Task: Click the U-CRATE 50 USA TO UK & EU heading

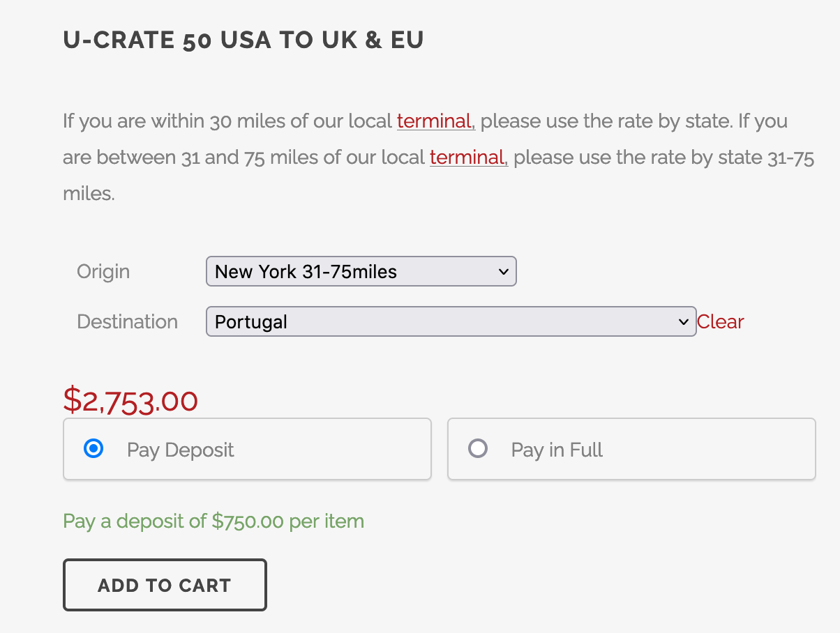Action: 243,40
